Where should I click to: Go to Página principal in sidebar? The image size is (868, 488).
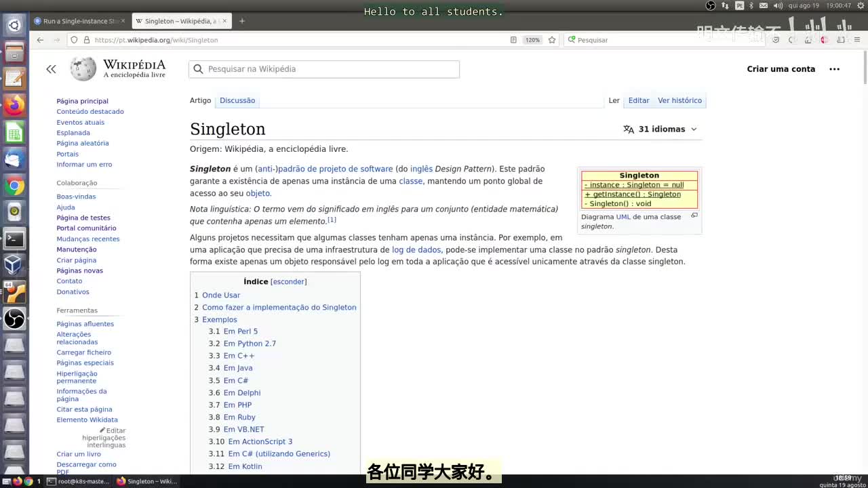pyautogui.click(x=82, y=101)
